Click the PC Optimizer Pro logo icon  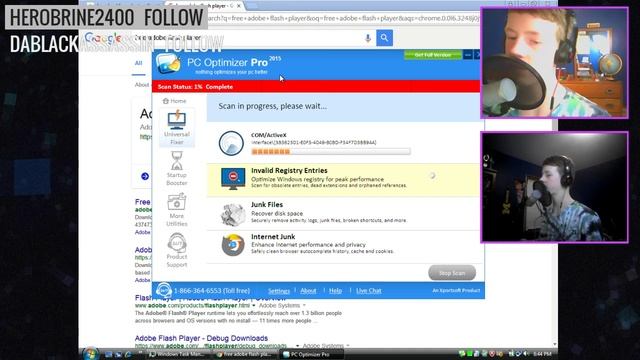click(168, 64)
